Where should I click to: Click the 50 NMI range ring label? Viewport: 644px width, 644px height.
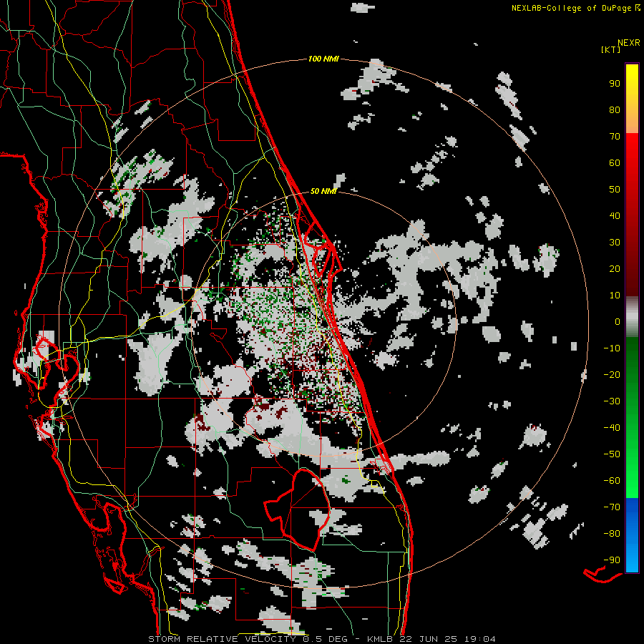pos(323,191)
